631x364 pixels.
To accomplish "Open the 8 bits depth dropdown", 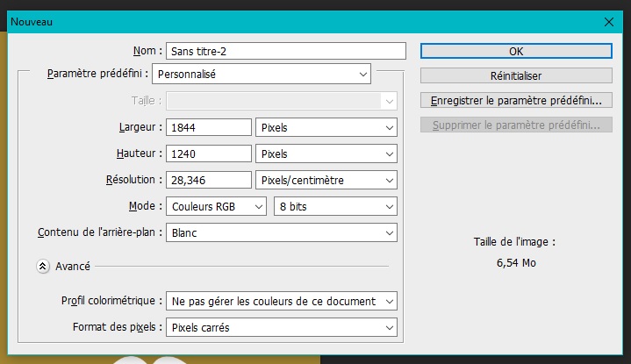I will 335,207.
